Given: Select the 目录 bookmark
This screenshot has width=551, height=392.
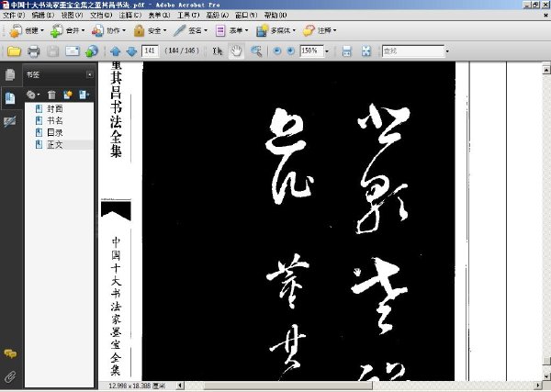Looking at the screenshot, I should pos(55,133).
